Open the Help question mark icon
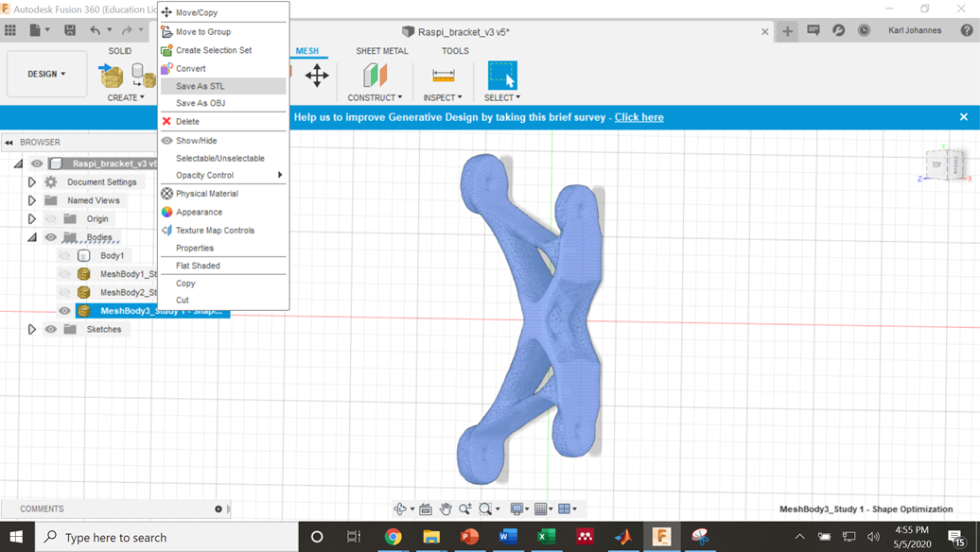 966,30
